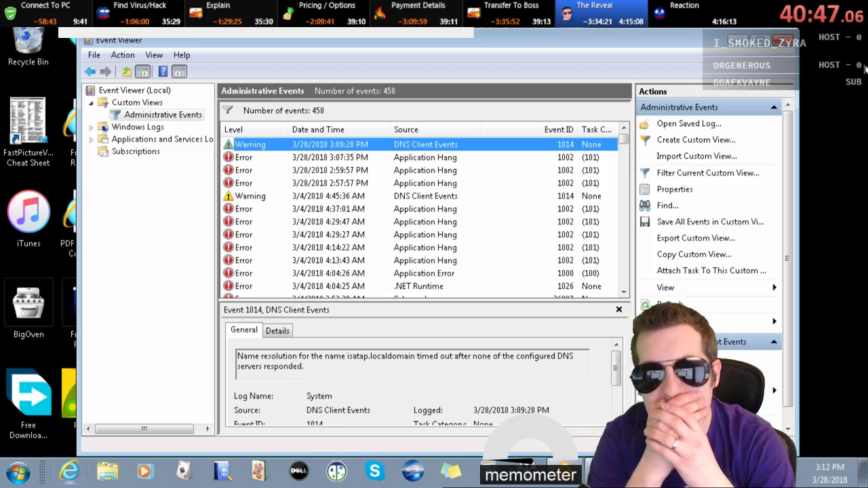Expand the View submenu arrow in Actions
Viewport: 868px width, 488px height.
coord(774,287)
